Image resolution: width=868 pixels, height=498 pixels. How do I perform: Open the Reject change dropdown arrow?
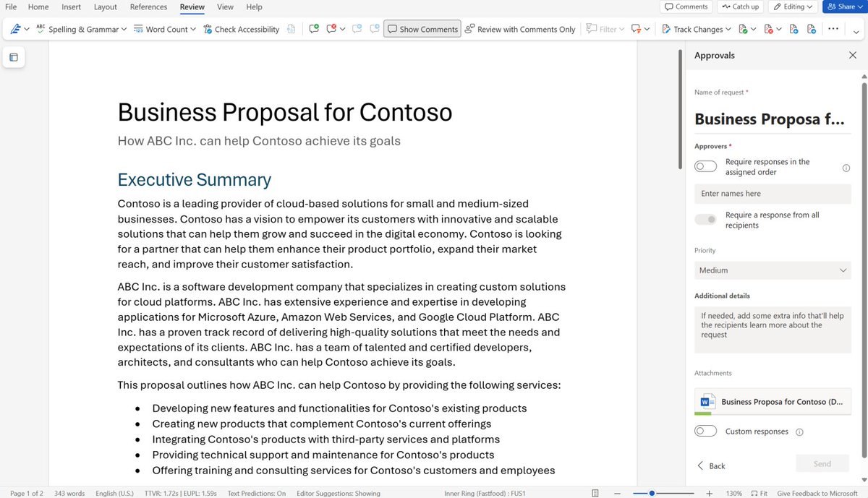[x=778, y=29]
